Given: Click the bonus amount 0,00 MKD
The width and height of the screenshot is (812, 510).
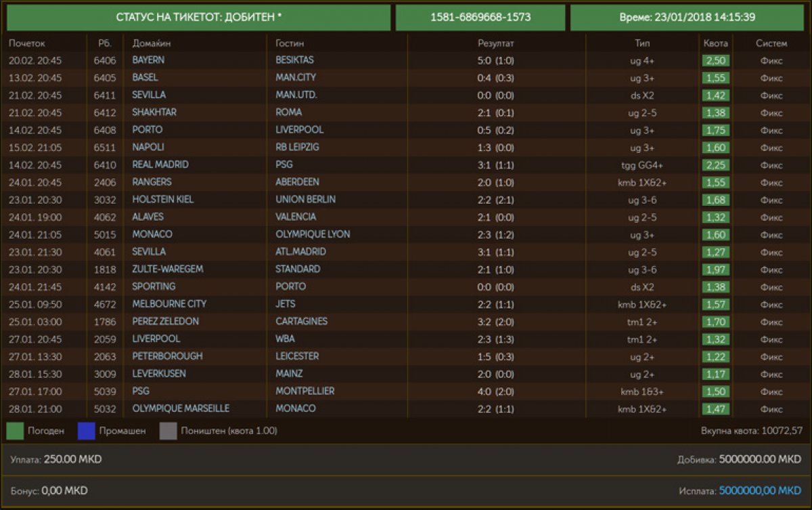Looking at the screenshot, I should [65, 491].
